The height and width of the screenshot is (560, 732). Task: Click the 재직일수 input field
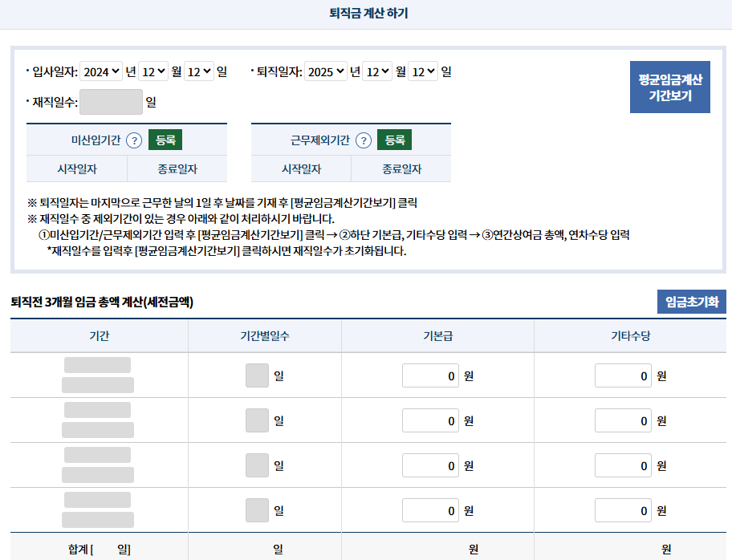[x=111, y=102]
